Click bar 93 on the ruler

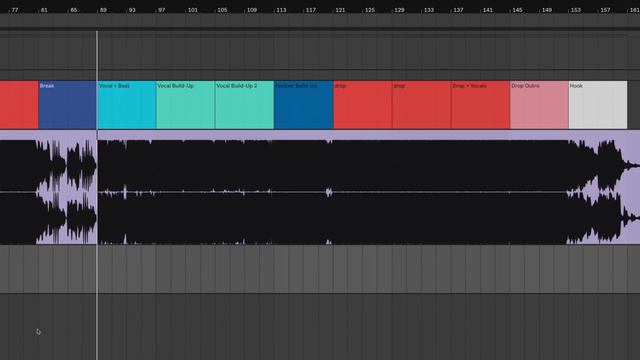click(x=132, y=10)
